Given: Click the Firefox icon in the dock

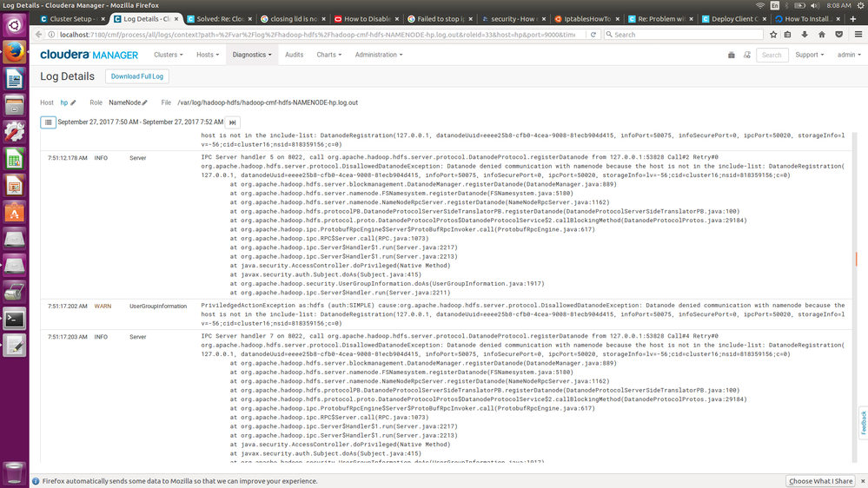Looking at the screenshot, I should pyautogui.click(x=15, y=53).
